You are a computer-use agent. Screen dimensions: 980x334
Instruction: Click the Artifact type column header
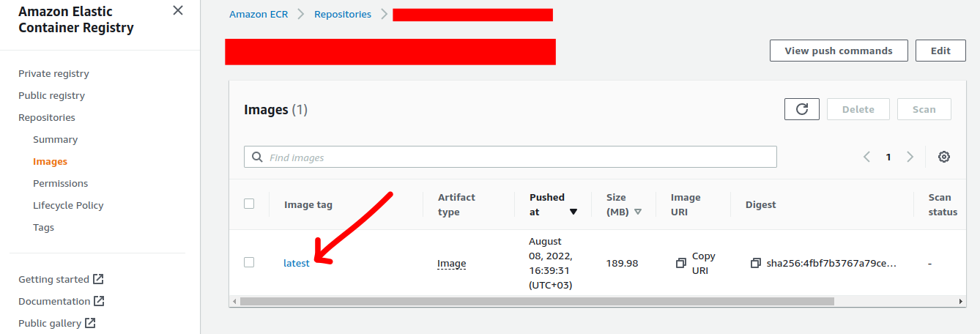click(x=456, y=204)
